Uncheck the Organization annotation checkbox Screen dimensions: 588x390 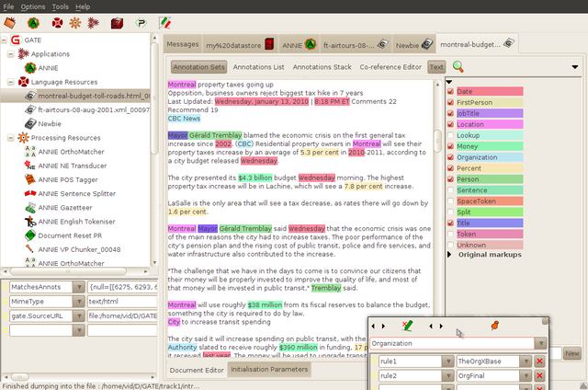(451, 157)
